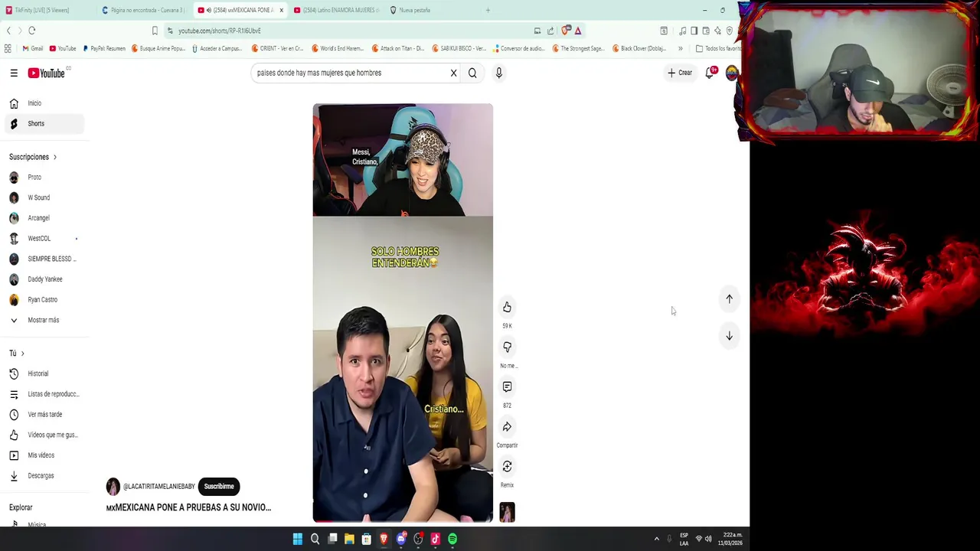Open the Ryan Castro channel subscription

(x=44, y=299)
